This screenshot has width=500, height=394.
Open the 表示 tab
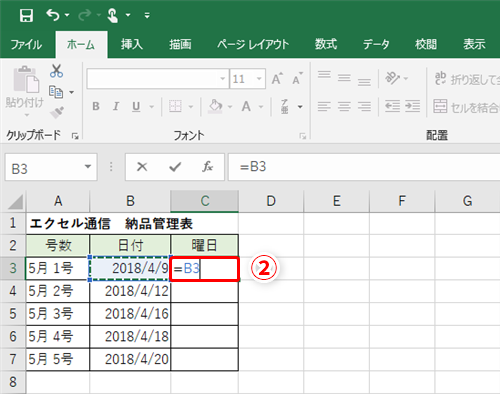pyautogui.click(x=474, y=44)
